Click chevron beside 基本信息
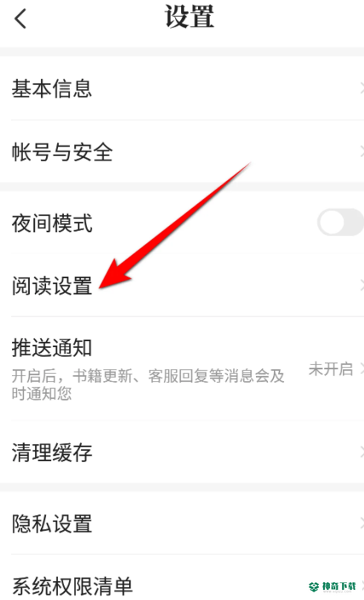This screenshot has width=364, height=600. point(361,89)
